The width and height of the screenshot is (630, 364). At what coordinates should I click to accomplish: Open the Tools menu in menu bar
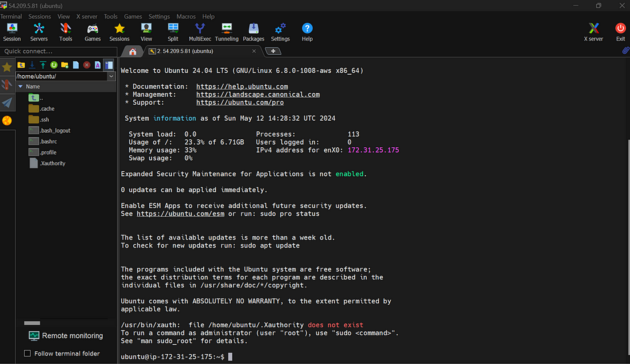point(111,17)
